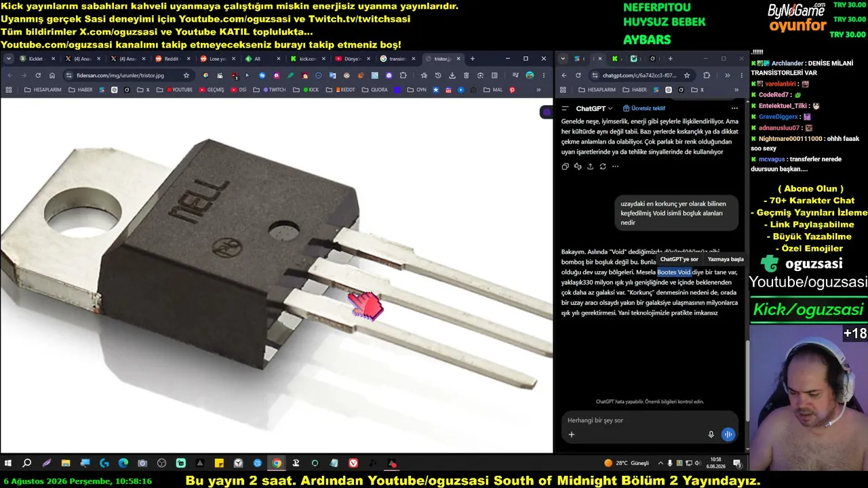
Task: Copy the ChatGPT response
Action: 566,166
